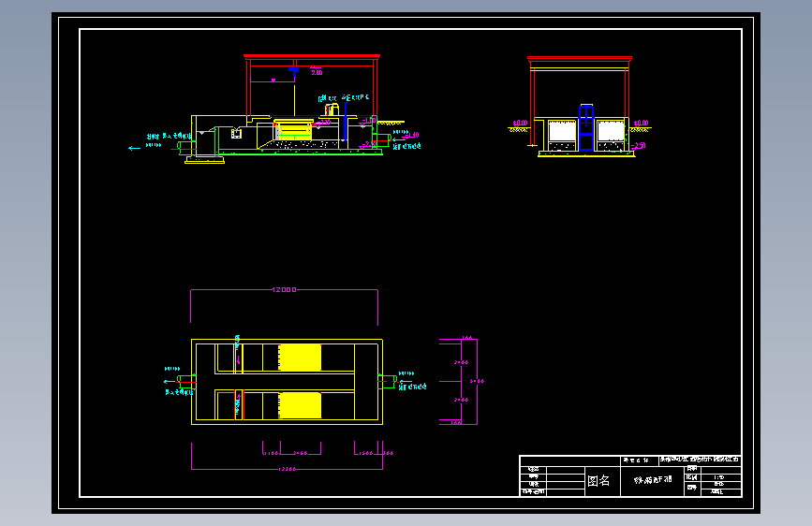Screen dimensions: 812x526
Task: Click the 1:50 scale value in title block
Action: tap(718, 477)
